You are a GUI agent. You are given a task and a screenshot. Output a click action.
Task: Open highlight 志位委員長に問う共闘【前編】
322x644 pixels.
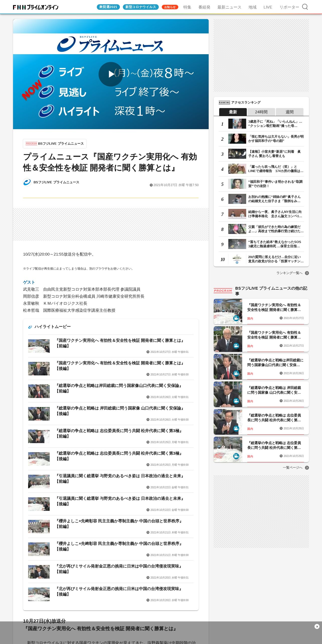click(x=111, y=436)
